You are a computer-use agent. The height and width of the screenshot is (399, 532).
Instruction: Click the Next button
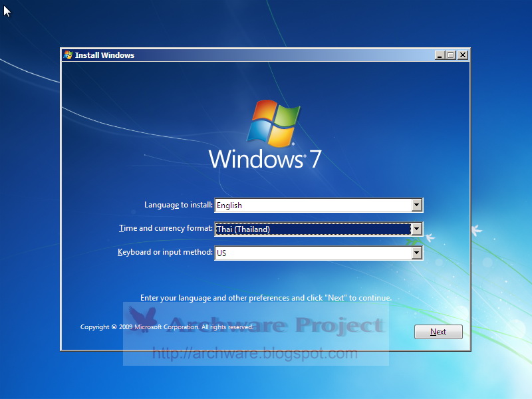pos(438,331)
